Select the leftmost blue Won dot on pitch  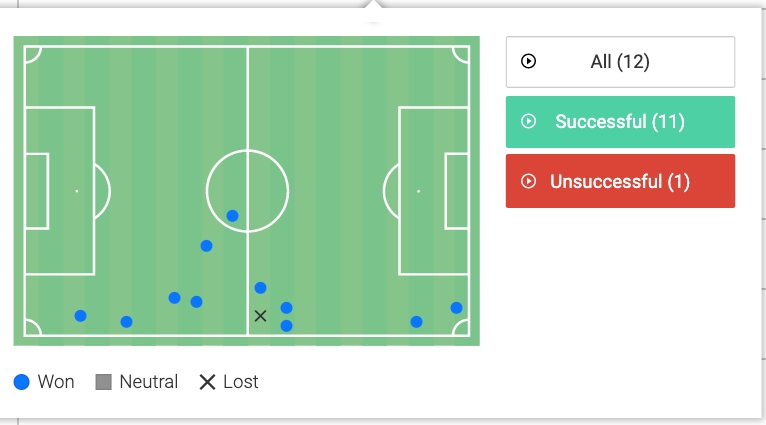pos(80,316)
